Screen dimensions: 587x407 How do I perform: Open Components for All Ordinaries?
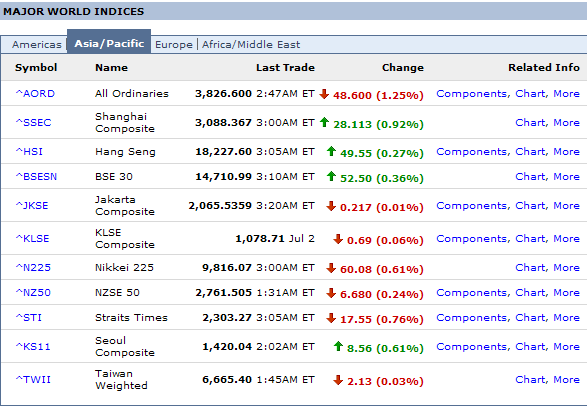[473, 94]
